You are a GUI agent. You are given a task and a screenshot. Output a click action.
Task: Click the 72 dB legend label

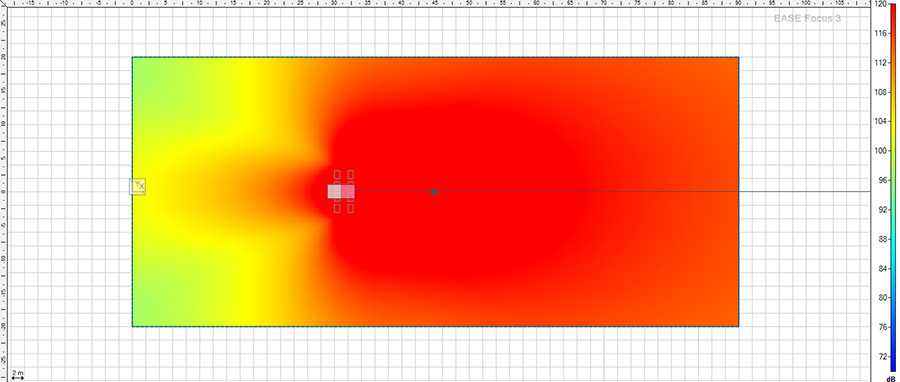[x=879, y=357]
